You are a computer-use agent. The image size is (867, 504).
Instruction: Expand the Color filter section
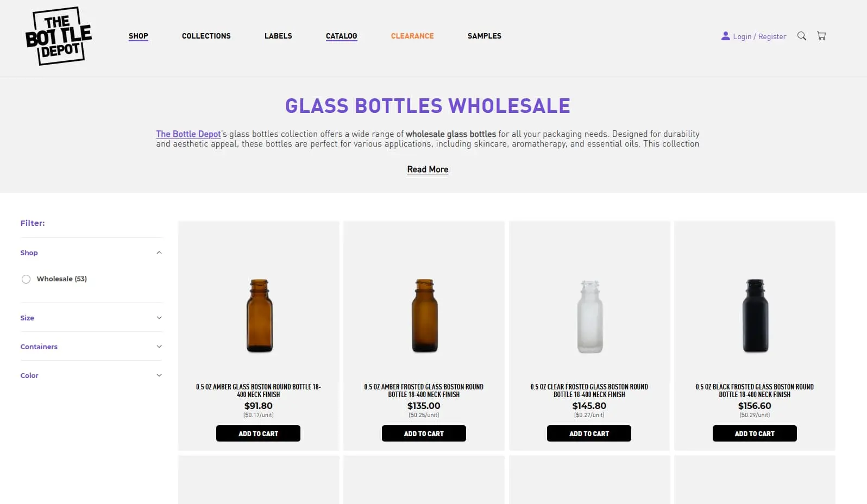pyautogui.click(x=159, y=375)
